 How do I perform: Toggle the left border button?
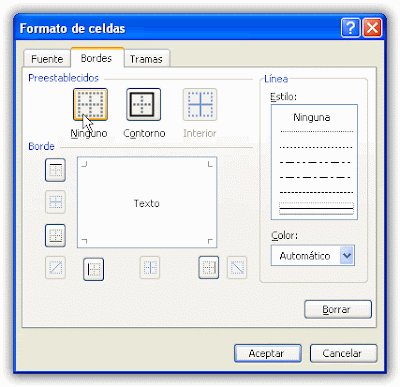94,269
